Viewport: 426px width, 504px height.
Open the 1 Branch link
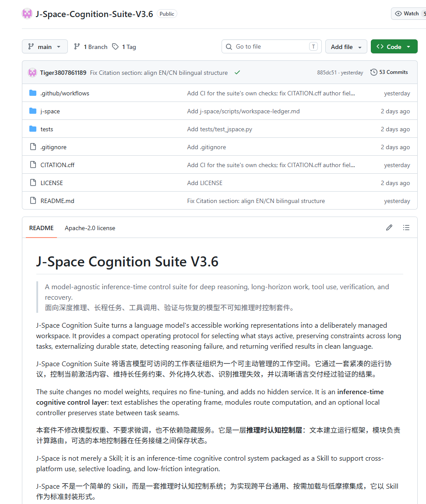click(x=91, y=47)
